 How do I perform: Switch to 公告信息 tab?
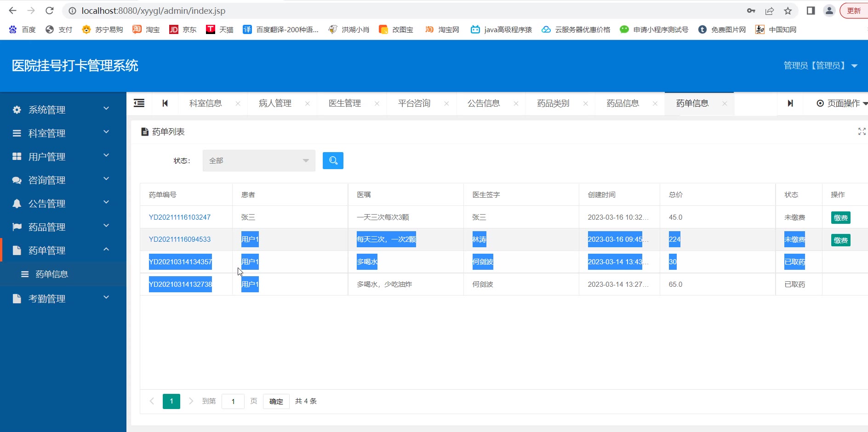pos(484,103)
